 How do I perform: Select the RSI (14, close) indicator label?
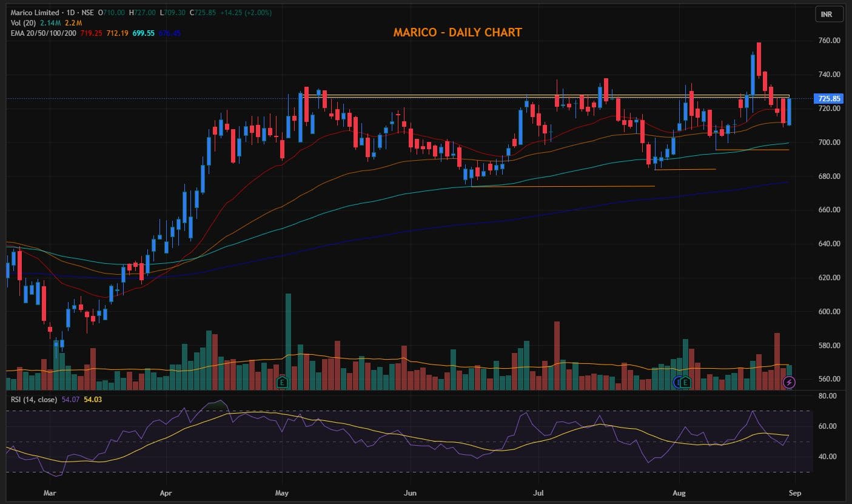coord(34,400)
